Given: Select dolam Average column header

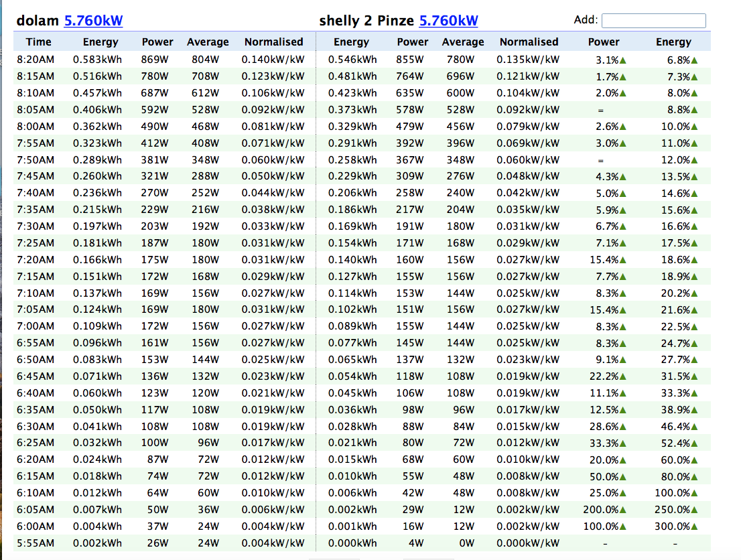Looking at the screenshot, I should pyautogui.click(x=208, y=42).
